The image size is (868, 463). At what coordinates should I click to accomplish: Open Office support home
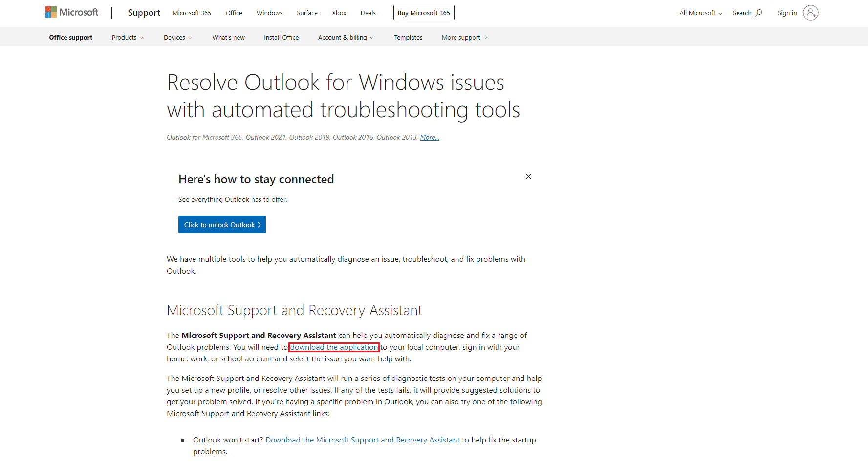(71, 37)
